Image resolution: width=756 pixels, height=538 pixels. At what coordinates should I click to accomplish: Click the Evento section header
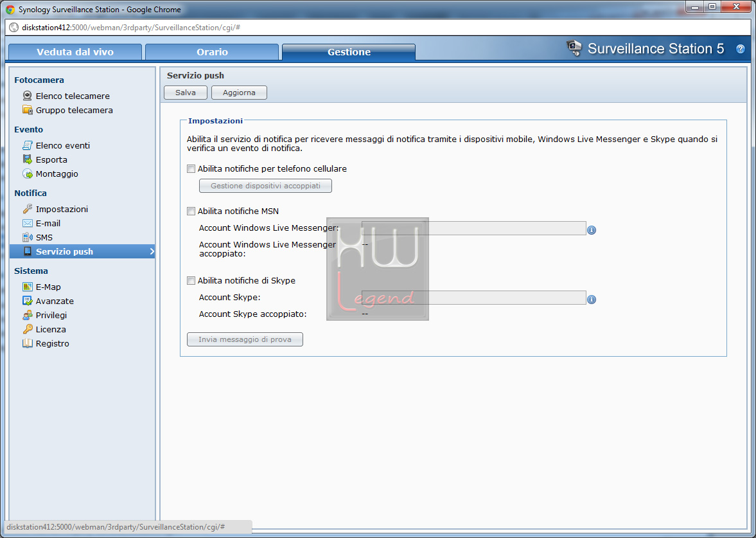click(x=28, y=129)
